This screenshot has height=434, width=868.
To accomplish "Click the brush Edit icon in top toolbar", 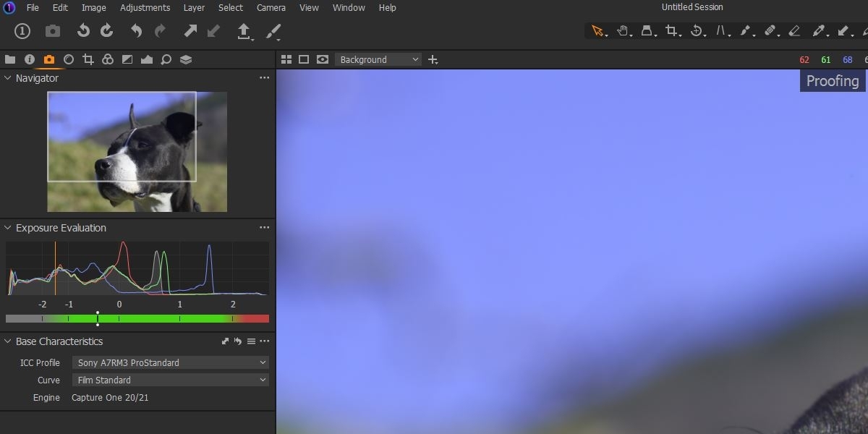I will click(273, 31).
